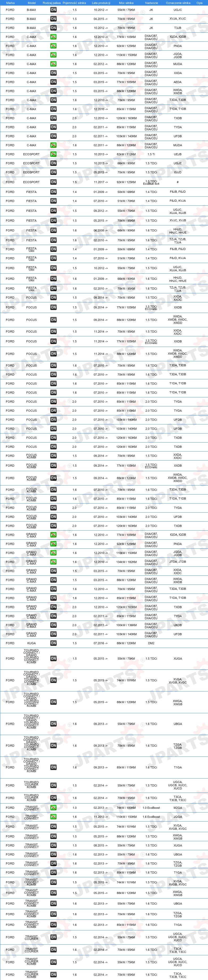The image size is (208, 980).
Task: Click the ON icon in the FIESTA XVJC, XVJB row
Action: 53,220
